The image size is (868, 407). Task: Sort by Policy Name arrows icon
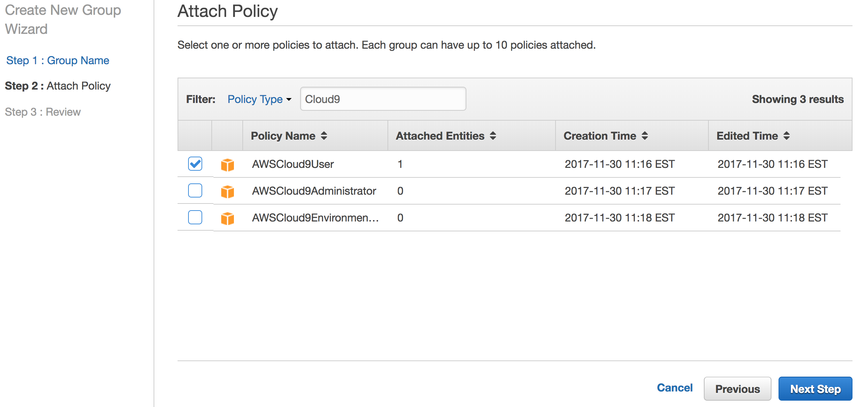point(324,136)
